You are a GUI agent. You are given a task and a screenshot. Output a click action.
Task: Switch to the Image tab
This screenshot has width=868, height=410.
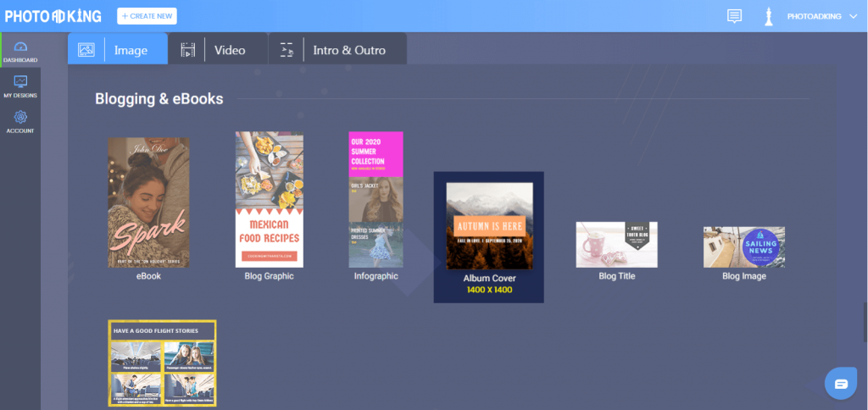pyautogui.click(x=118, y=48)
